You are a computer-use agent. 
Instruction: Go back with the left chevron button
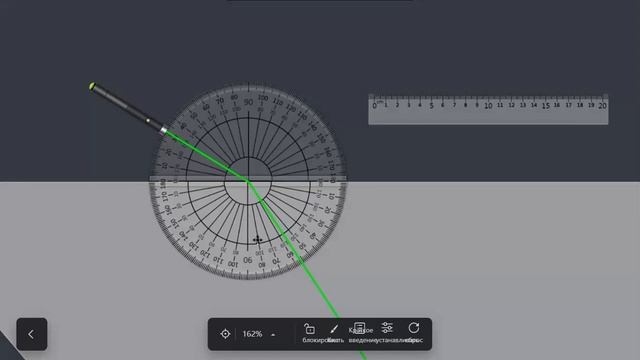point(32,334)
